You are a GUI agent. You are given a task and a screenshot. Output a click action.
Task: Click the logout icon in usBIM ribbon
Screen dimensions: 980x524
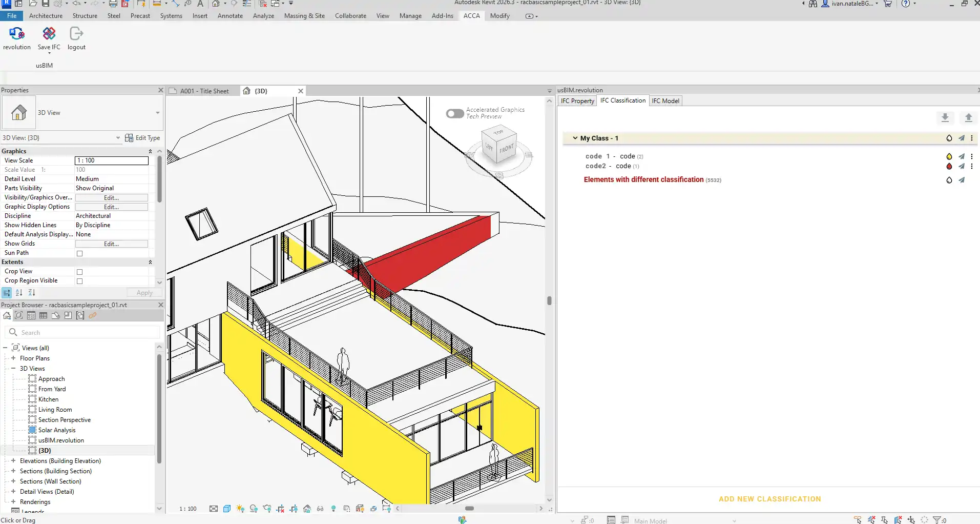[x=76, y=34]
